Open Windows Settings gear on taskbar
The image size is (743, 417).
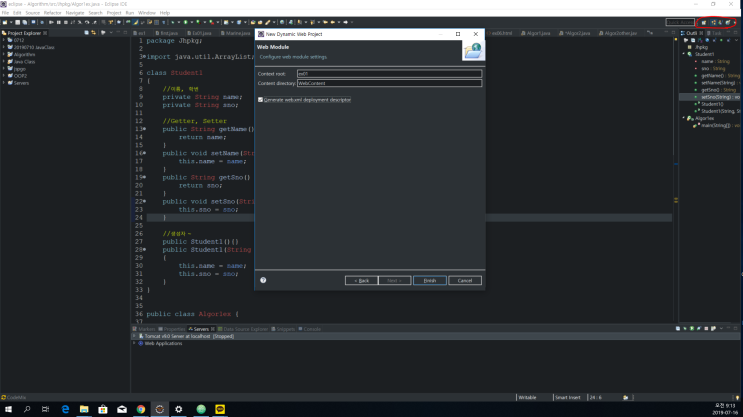click(x=179, y=409)
